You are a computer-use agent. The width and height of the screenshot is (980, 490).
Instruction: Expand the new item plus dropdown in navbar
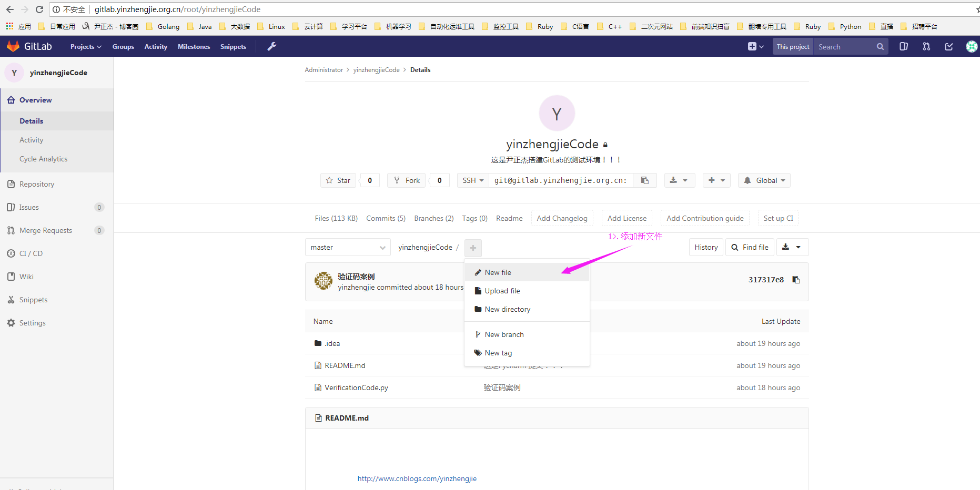[755, 46]
